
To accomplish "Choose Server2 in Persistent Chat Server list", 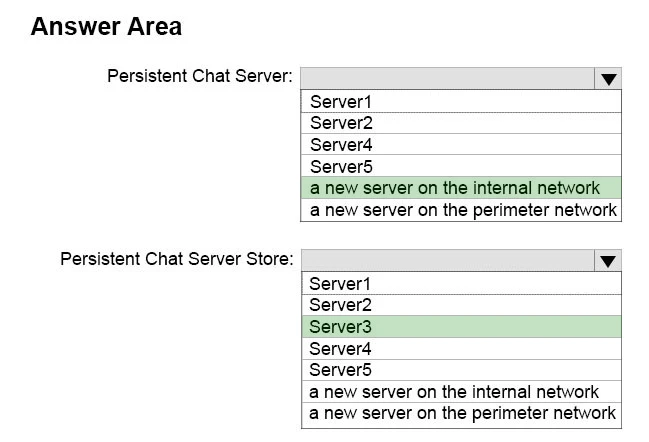I will (x=460, y=123).
